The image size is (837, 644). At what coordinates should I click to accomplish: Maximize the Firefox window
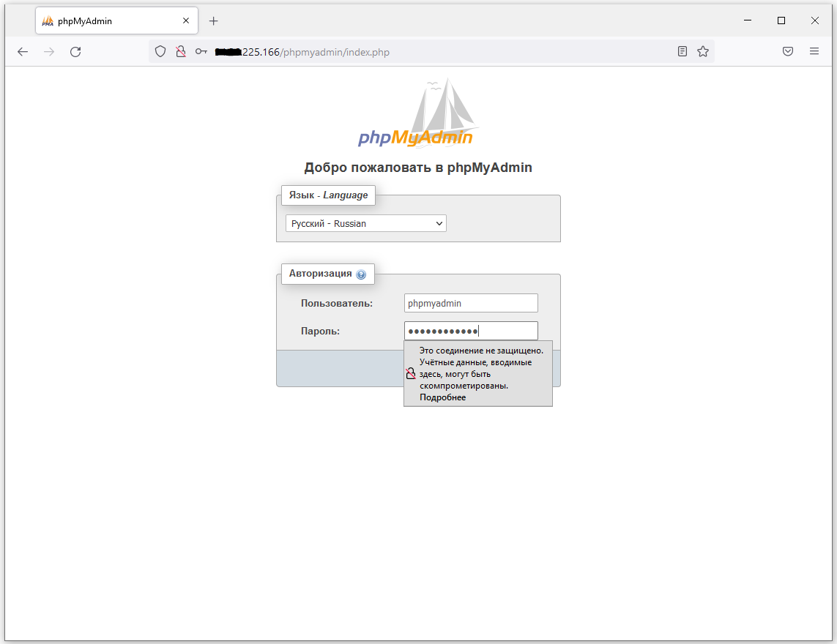[781, 20]
